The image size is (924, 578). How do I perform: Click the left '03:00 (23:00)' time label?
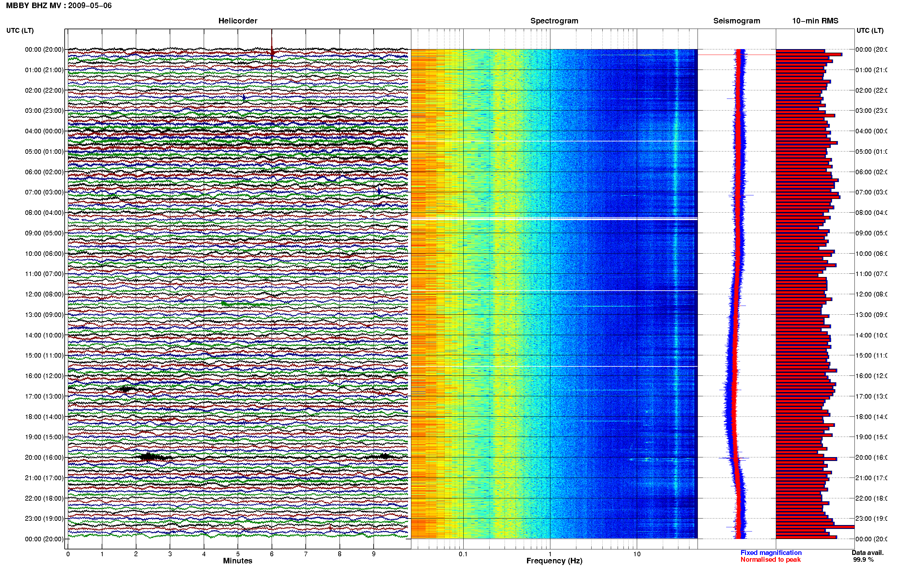[44, 111]
